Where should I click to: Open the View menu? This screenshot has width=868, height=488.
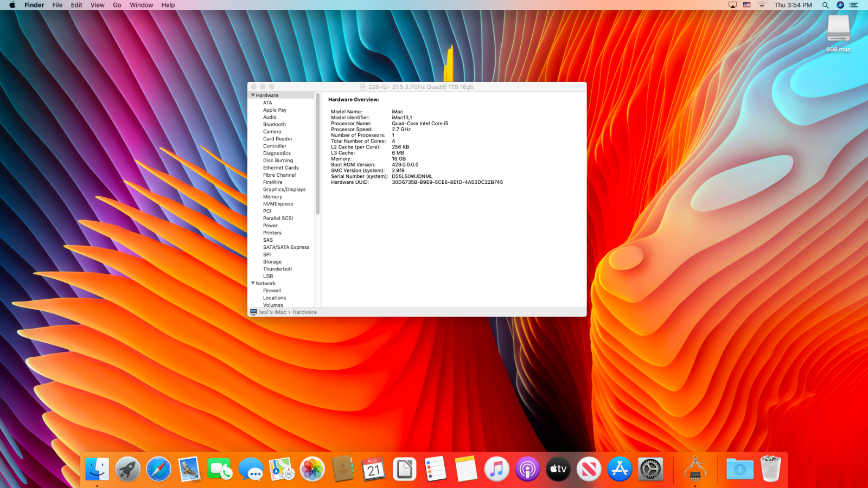[98, 5]
